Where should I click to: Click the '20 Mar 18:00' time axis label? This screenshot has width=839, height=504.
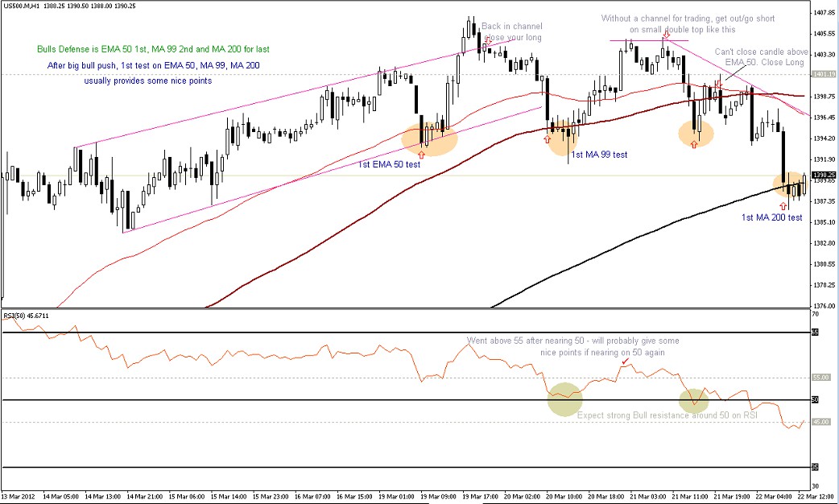click(607, 497)
